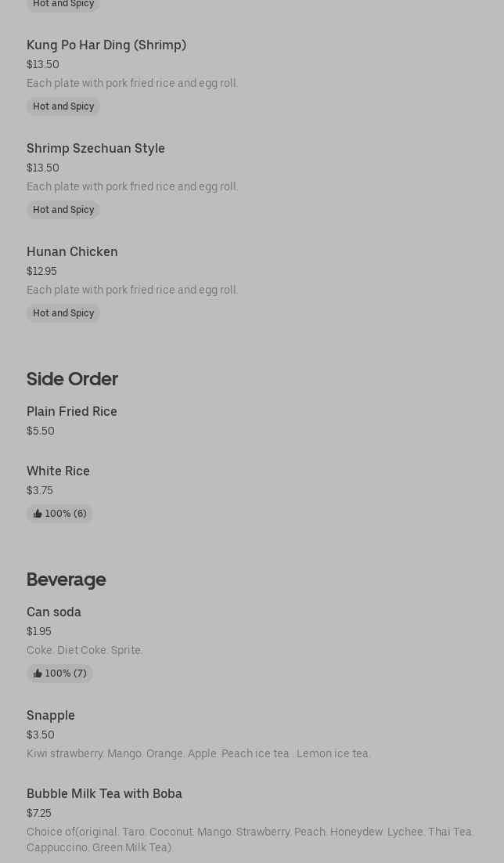
Task: Open Bubble Milk Tea with Boba
Action: pyautogui.click(x=104, y=793)
